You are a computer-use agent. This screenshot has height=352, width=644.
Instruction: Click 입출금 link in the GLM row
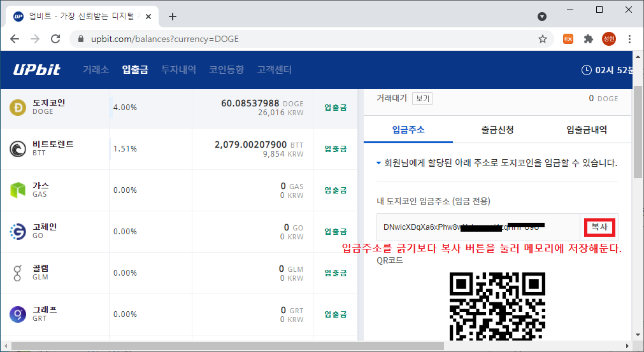pos(336,273)
